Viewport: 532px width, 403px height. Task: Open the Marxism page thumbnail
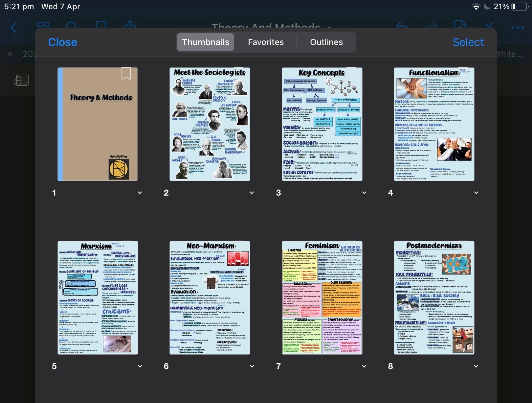click(98, 298)
